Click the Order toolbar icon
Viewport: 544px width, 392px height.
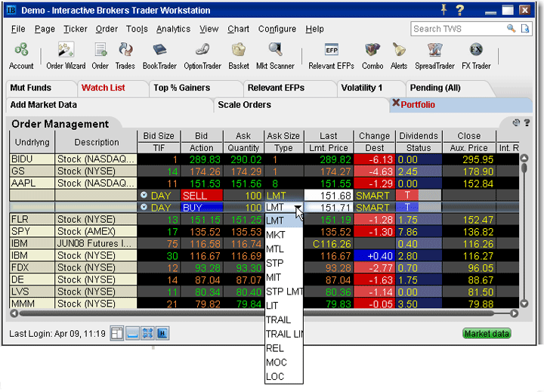coord(100,56)
